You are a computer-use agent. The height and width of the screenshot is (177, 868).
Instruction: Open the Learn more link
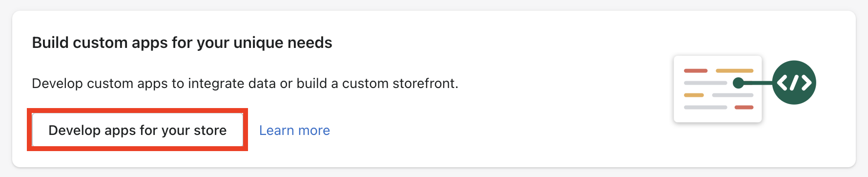294,131
